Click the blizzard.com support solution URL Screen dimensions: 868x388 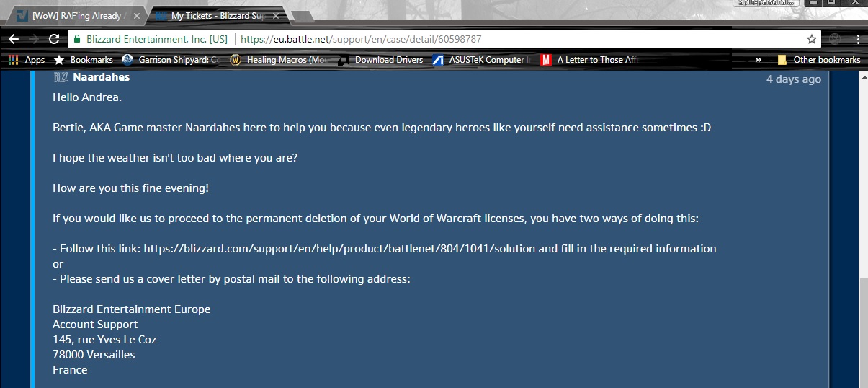pos(341,248)
